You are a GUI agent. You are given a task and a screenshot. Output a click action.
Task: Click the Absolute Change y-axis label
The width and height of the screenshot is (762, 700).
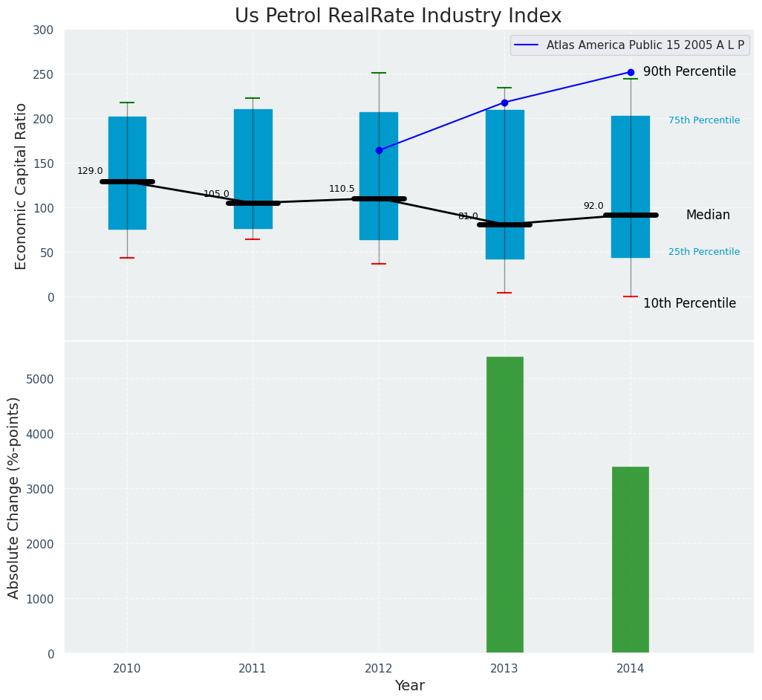pos(14,497)
